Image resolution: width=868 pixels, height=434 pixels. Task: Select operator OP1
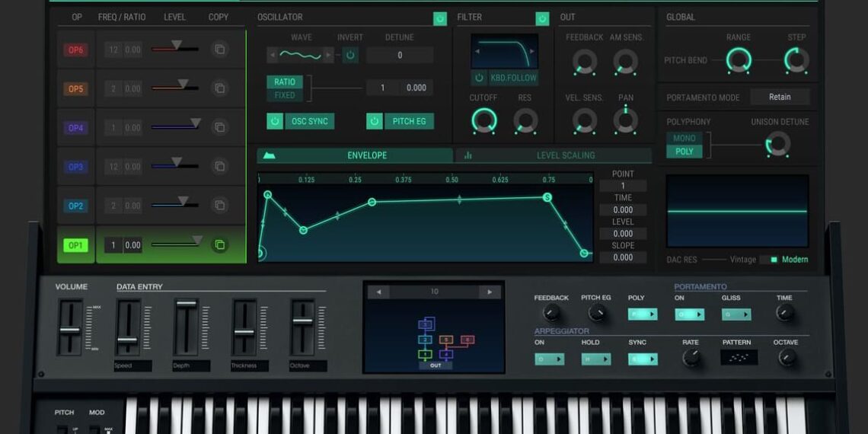(76, 244)
